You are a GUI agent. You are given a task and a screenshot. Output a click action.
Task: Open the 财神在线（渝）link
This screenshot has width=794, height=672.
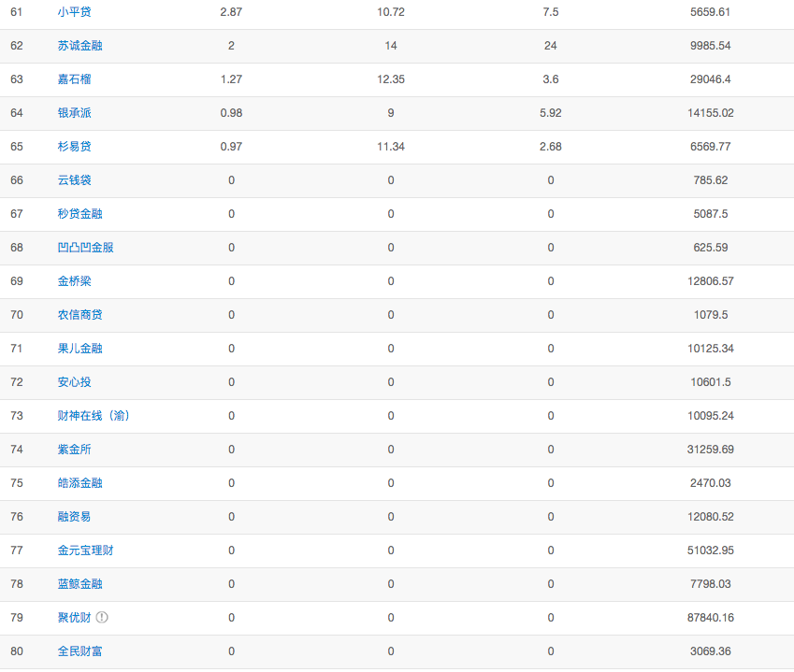[94, 416]
